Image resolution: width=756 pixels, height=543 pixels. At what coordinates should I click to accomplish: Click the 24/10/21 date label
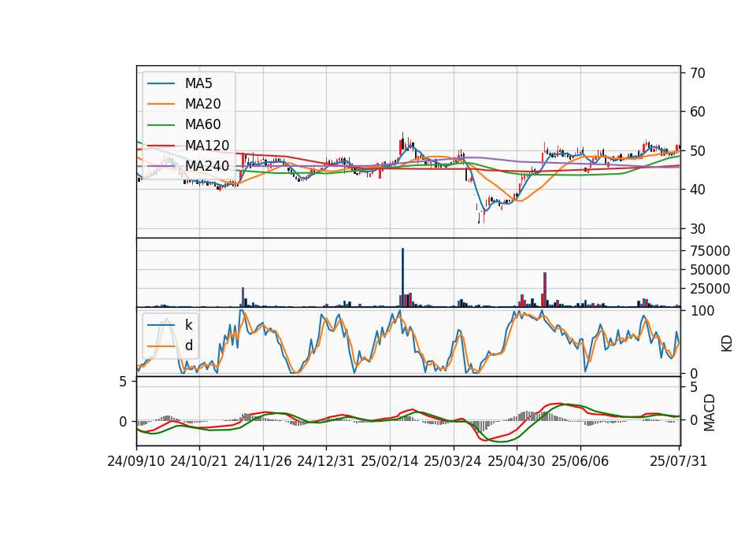click(x=199, y=461)
